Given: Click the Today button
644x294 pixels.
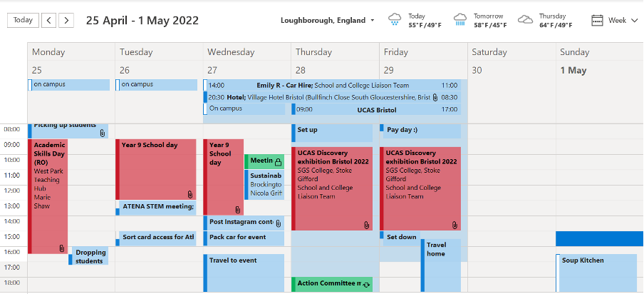Looking at the screenshot, I should [23, 20].
